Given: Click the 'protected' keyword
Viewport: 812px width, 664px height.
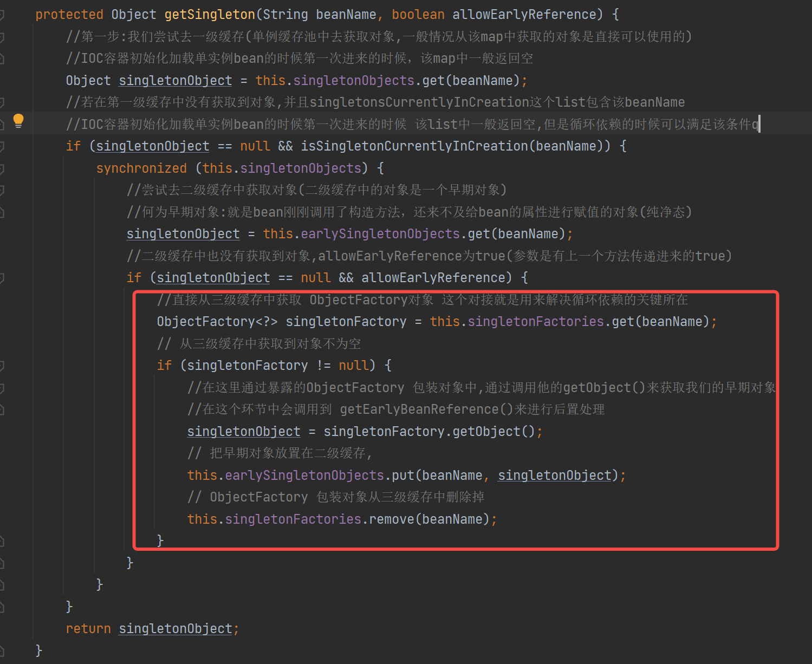Looking at the screenshot, I should (69, 15).
